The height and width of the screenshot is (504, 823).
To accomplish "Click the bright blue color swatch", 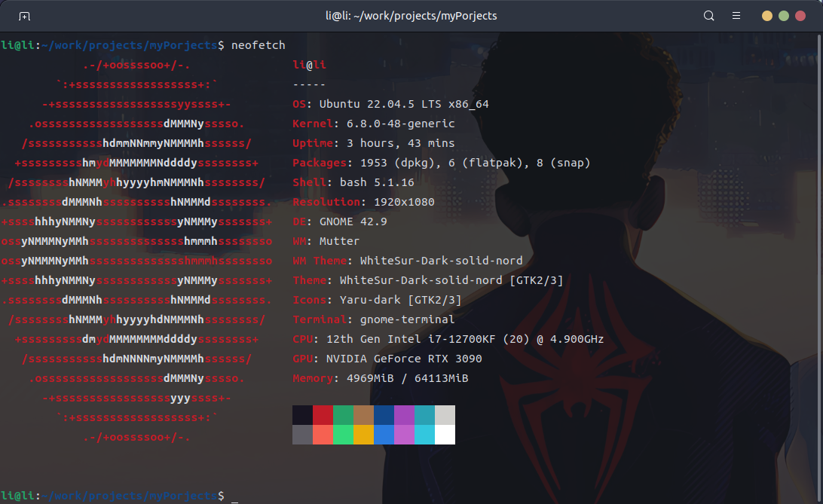I will 384,435.
